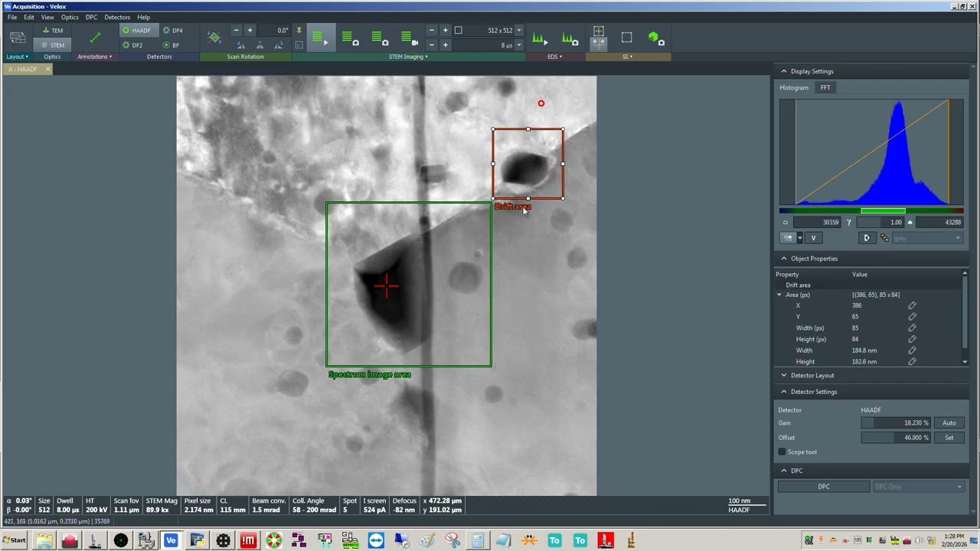Click the scan rotation angle field
This screenshot has height=551, width=980.
pyautogui.click(x=276, y=31)
